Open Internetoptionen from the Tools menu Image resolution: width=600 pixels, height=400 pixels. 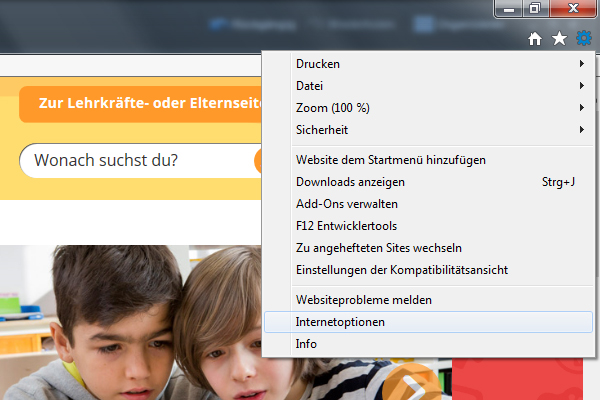click(x=340, y=322)
